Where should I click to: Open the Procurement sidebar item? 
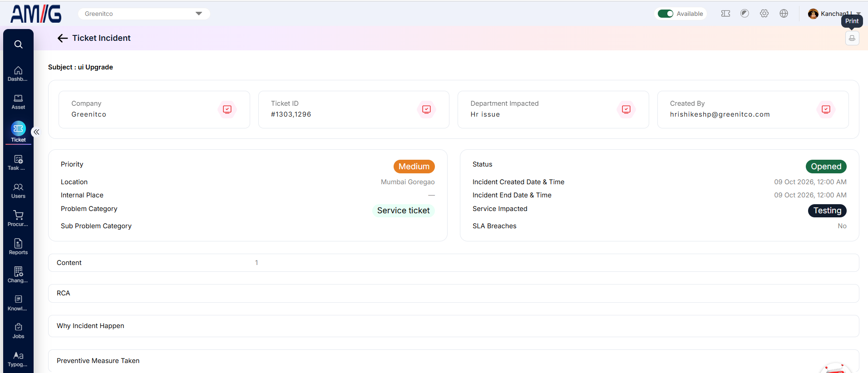(18, 219)
